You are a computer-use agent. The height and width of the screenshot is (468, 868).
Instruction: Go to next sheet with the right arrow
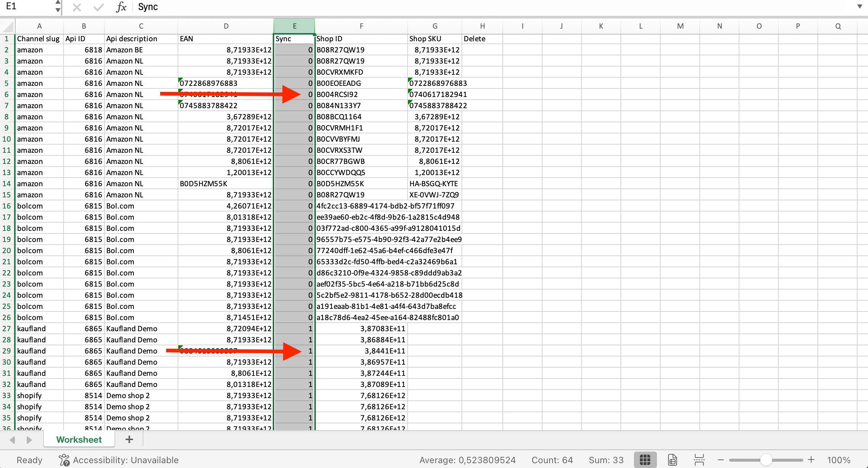point(29,440)
